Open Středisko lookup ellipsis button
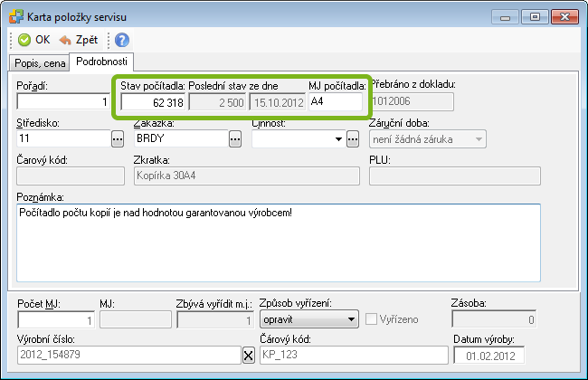 pyautogui.click(x=118, y=139)
